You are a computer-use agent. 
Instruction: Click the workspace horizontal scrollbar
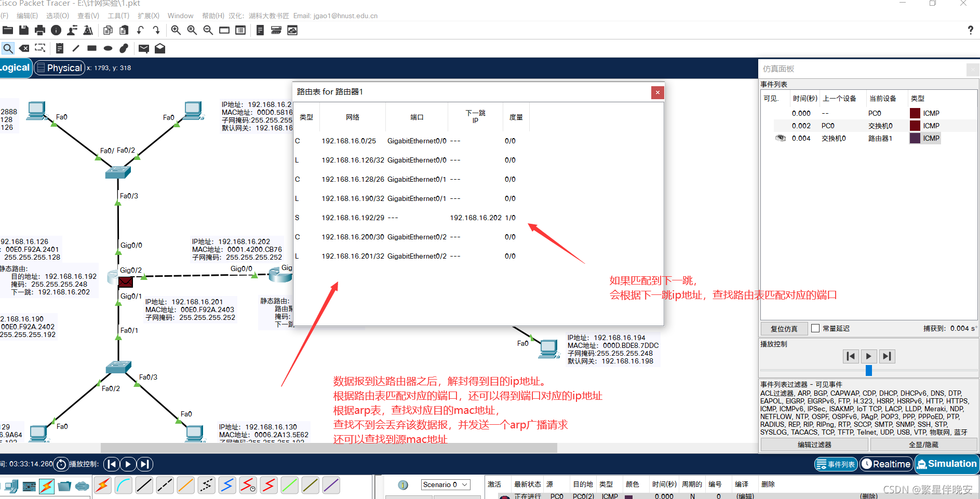pos(329,448)
